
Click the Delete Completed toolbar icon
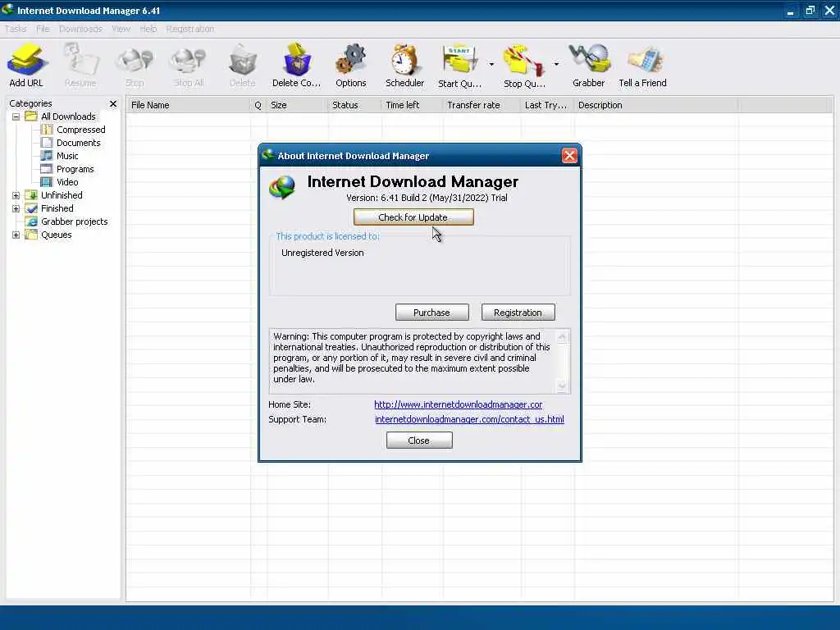click(296, 66)
